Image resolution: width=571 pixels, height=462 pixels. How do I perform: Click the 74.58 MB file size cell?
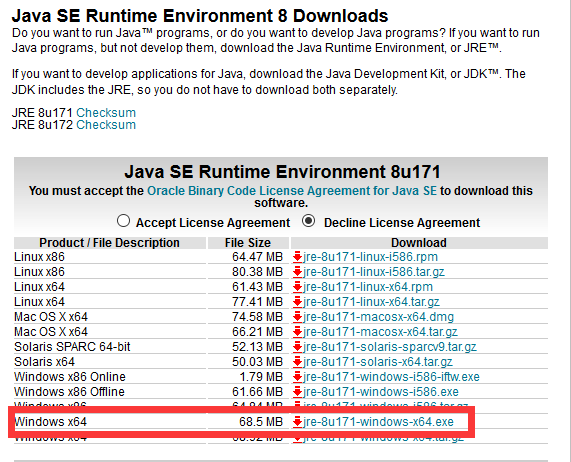[257, 317]
